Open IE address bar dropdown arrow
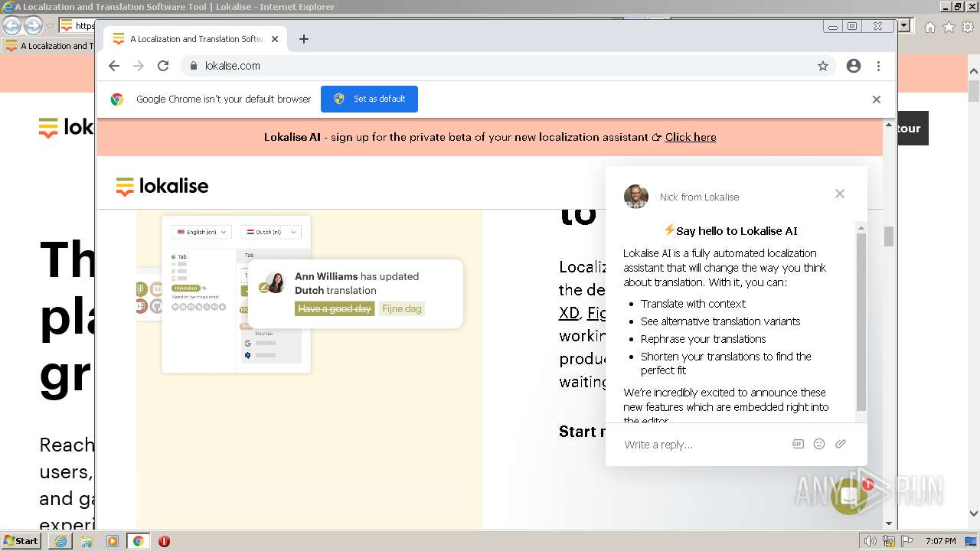980x551 pixels. (904, 25)
